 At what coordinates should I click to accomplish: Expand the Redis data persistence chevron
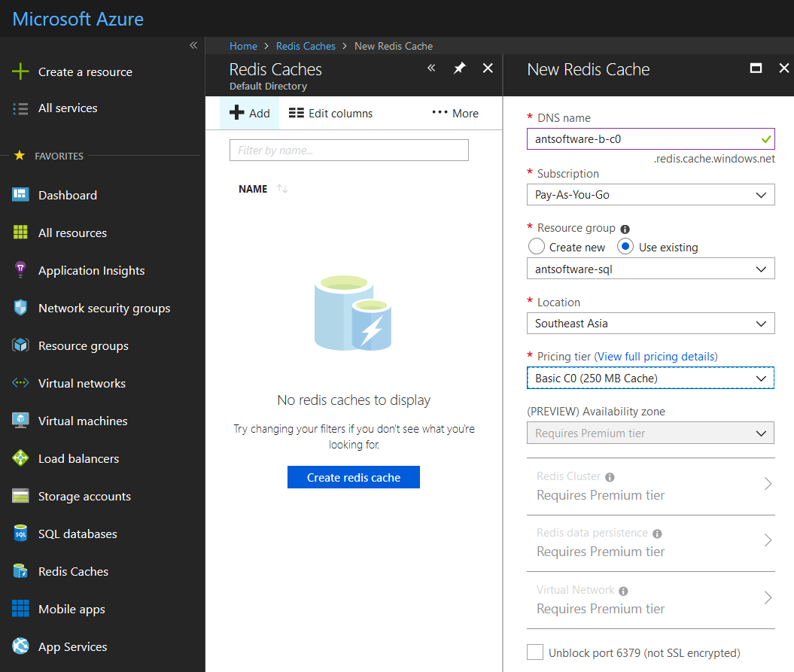(x=768, y=540)
